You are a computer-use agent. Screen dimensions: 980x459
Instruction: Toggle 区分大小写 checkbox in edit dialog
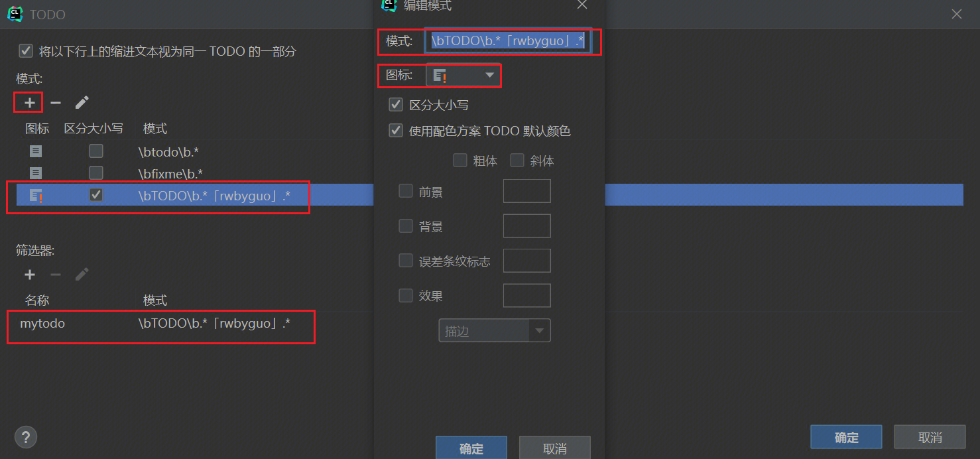(x=396, y=105)
